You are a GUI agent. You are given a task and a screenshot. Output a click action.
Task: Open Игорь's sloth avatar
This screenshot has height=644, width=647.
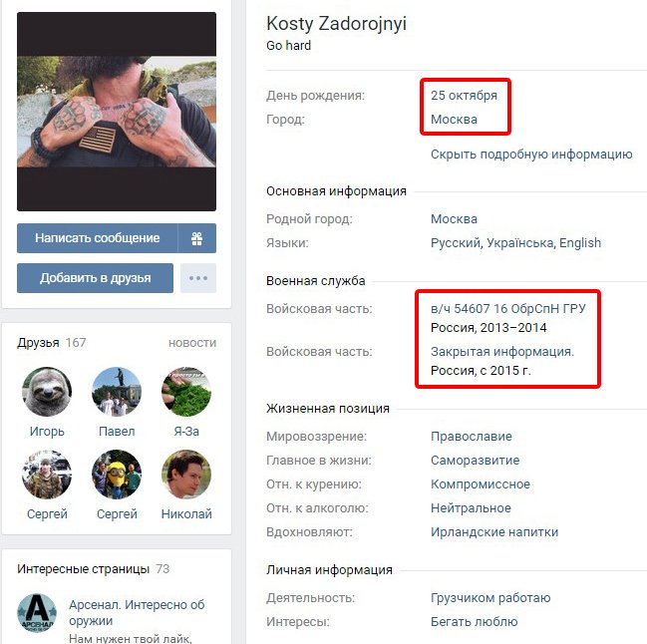(x=47, y=392)
